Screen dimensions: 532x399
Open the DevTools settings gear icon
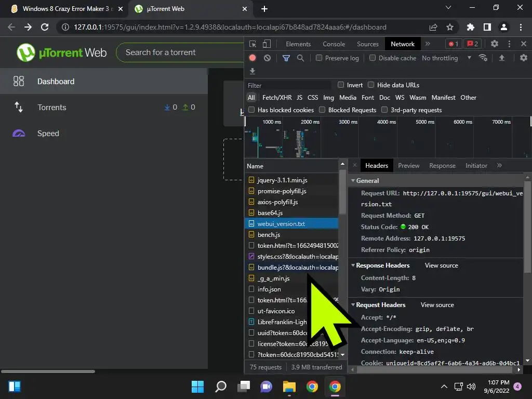(x=495, y=44)
